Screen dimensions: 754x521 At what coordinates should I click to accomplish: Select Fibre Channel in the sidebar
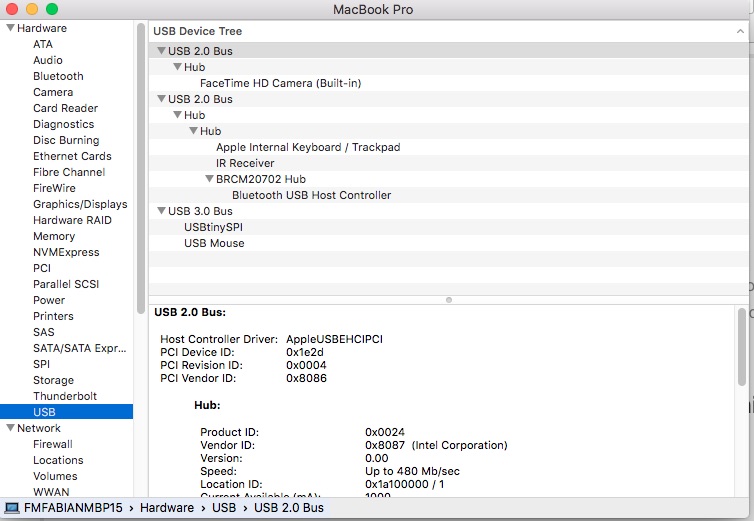(69, 172)
